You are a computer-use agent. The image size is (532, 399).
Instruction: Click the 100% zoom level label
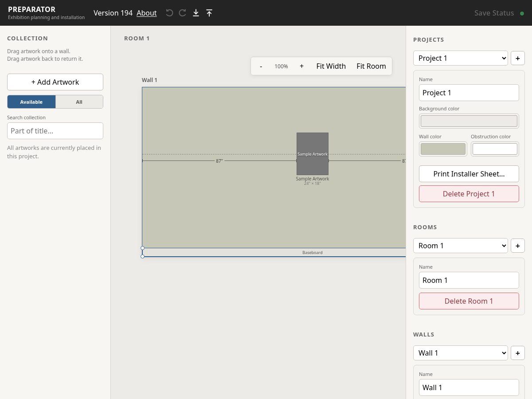[281, 66]
